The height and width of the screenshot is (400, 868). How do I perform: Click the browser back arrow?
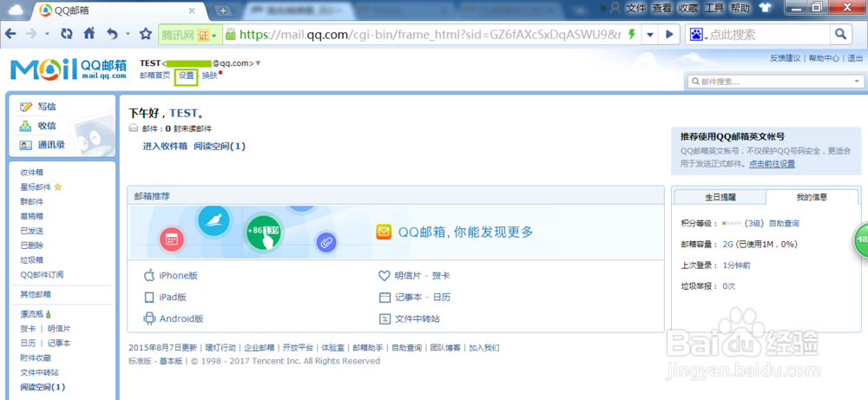(10, 34)
